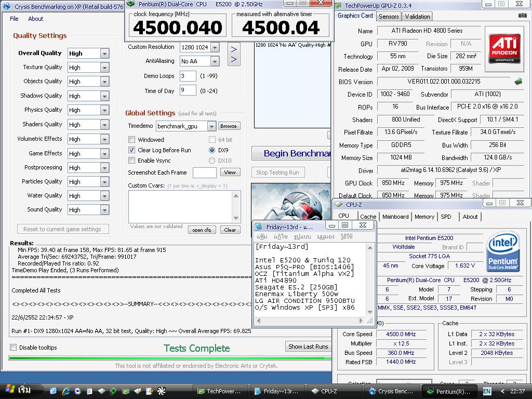This screenshot has height=399, width=532.
Task: Click the Intel Pentium logo in CPU-Z
Action: [x=503, y=251]
